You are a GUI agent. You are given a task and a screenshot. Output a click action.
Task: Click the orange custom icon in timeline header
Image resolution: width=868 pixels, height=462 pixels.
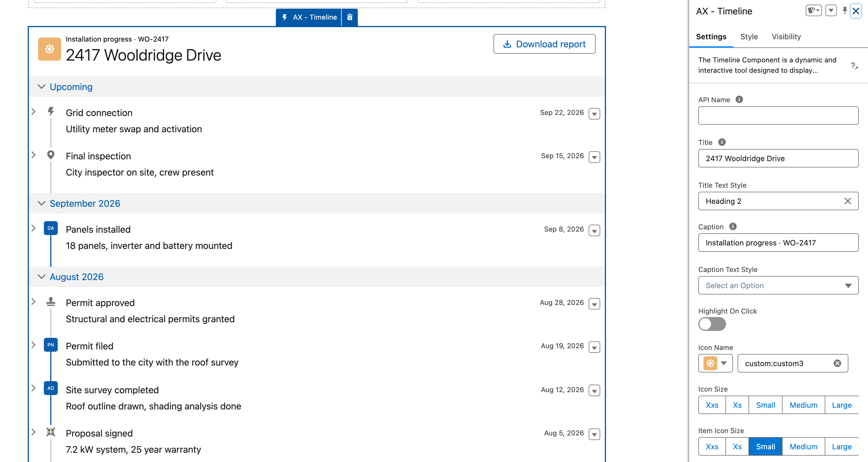click(x=50, y=49)
